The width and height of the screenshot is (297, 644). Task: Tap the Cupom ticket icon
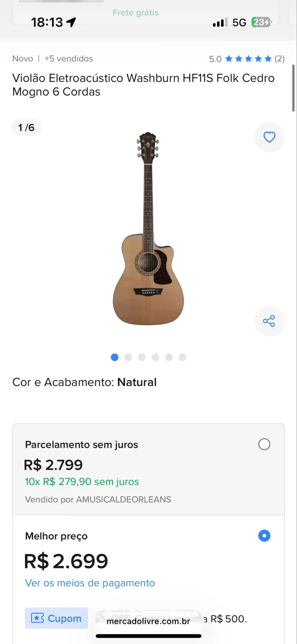(x=38, y=618)
